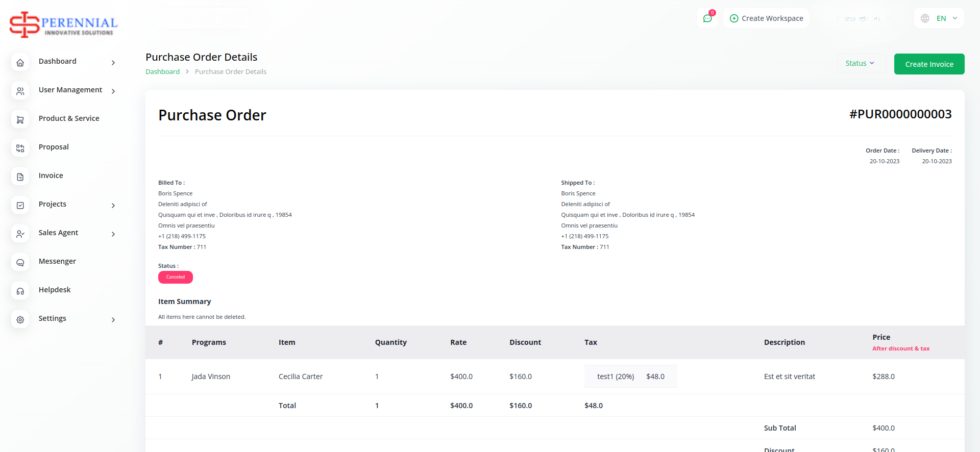Click the Dashboard home icon in sidebar
This screenshot has width=980, height=452.
tap(20, 63)
